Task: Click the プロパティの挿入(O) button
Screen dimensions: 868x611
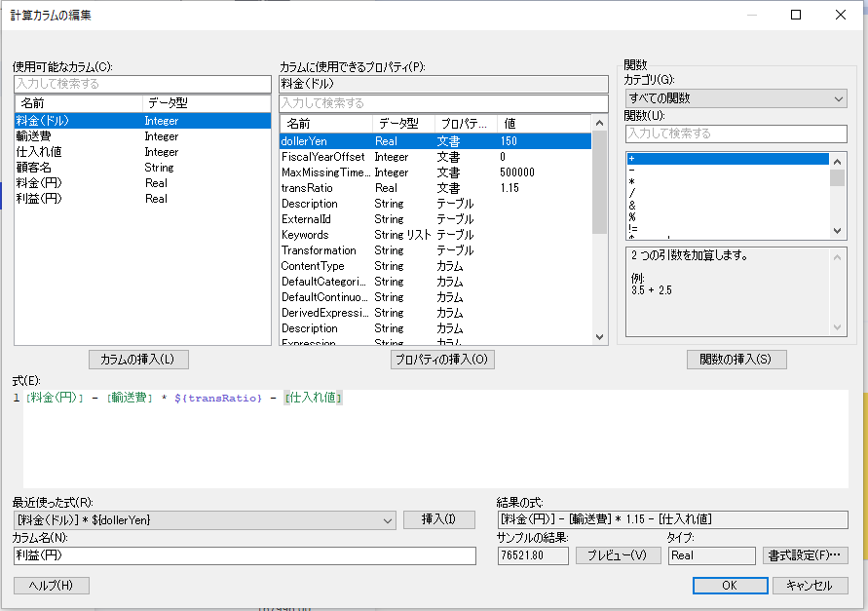Action: pyautogui.click(x=441, y=360)
